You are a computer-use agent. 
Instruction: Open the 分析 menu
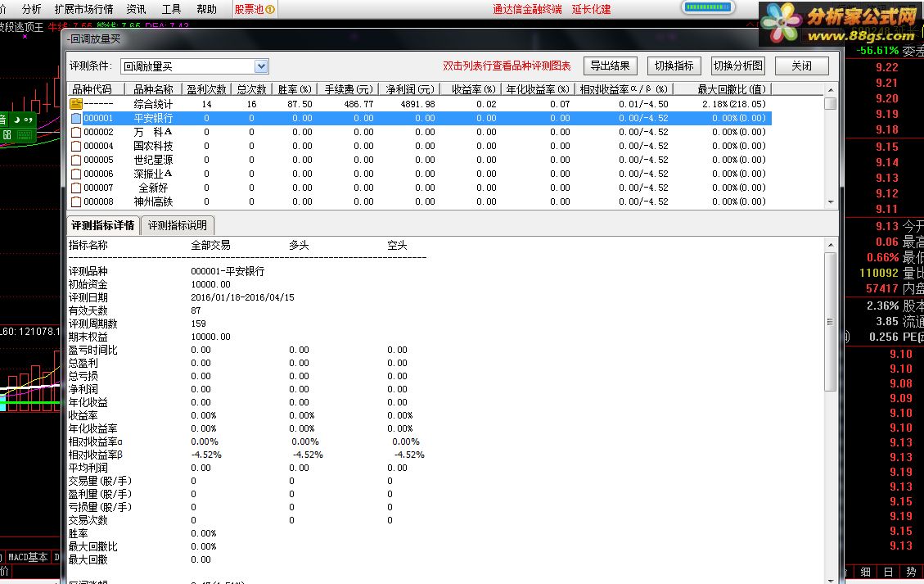pyautogui.click(x=31, y=10)
